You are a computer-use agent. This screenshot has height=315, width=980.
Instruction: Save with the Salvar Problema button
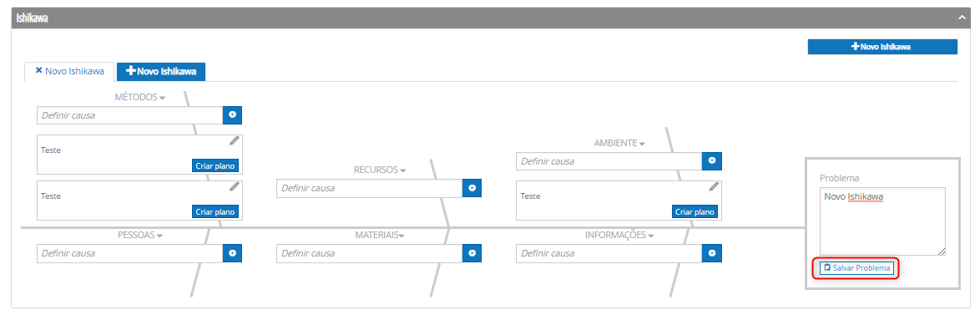pyautogui.click(x=857, y=268)
